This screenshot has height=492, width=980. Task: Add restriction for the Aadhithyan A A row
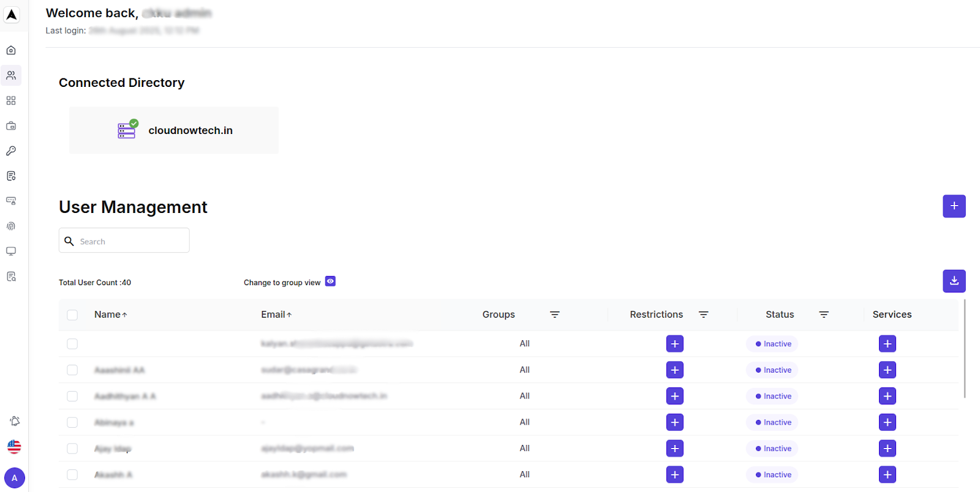point(675,397)
